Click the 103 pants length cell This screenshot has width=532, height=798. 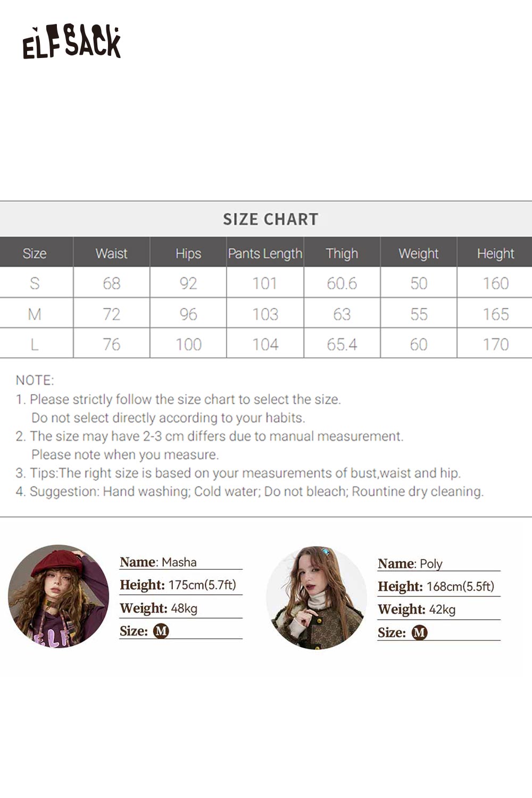tap(265, 314)
